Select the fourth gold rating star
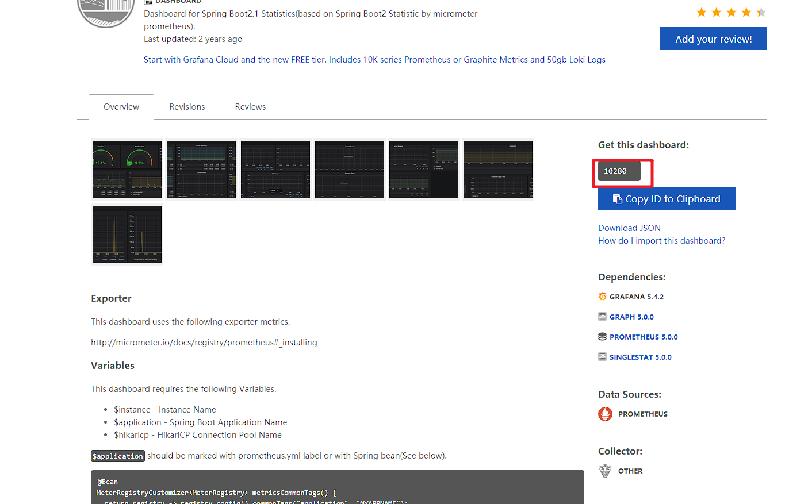812x504 pixels. click(x=745, y=11)
